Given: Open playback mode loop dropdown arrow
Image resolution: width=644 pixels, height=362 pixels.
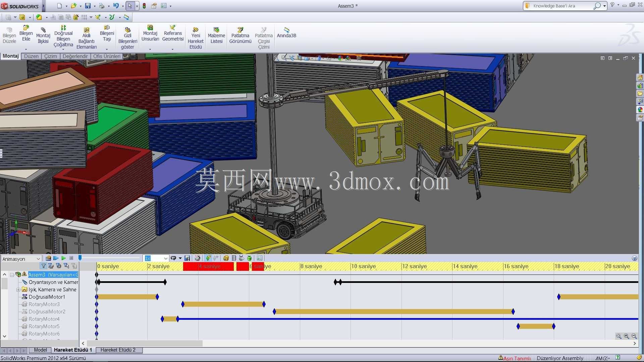Looking at the screenshot, I should [180, 258].
